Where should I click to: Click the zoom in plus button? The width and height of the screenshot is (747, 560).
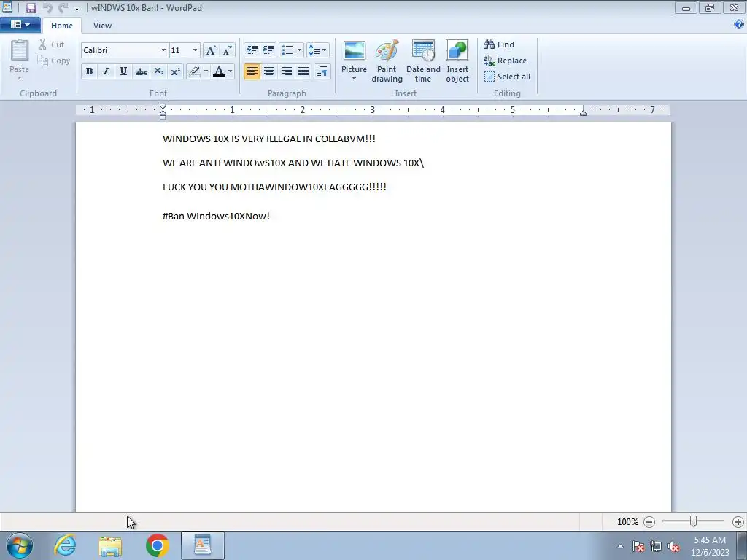pos(738,522)
